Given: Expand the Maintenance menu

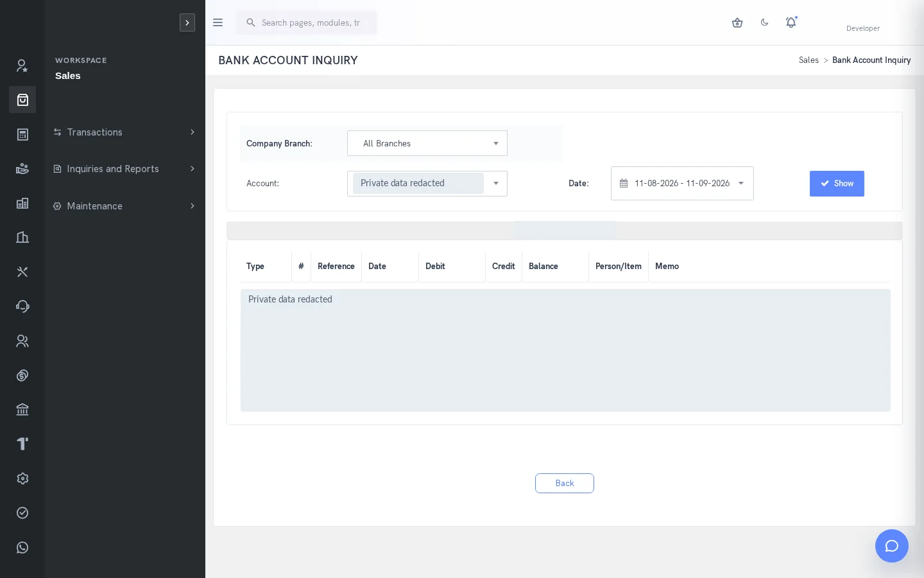Looking at the screenshot, I should tap(125, 206).
